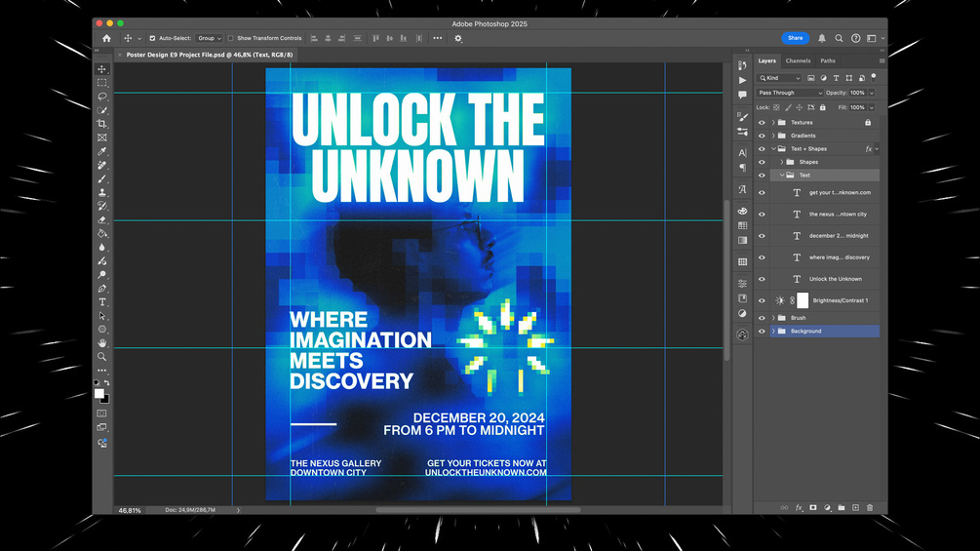
Task: Hide the Textures group layer
Action: click(762, 123)
